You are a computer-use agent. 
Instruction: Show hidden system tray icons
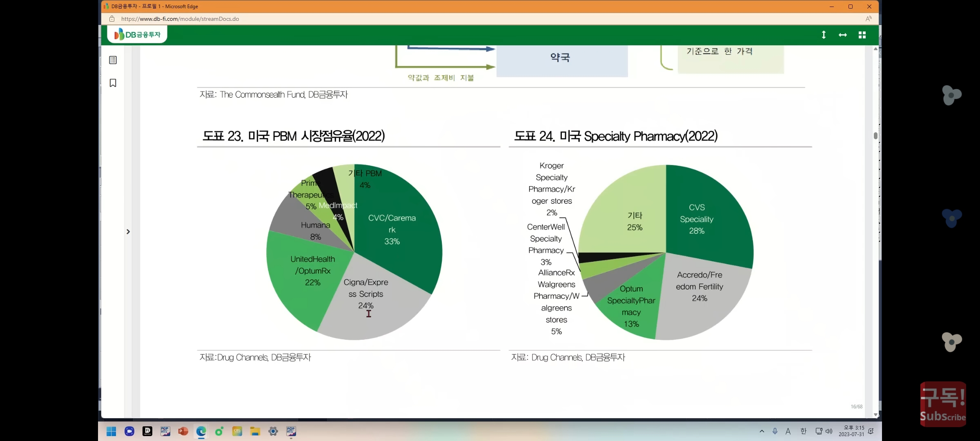tap(762, 431)
